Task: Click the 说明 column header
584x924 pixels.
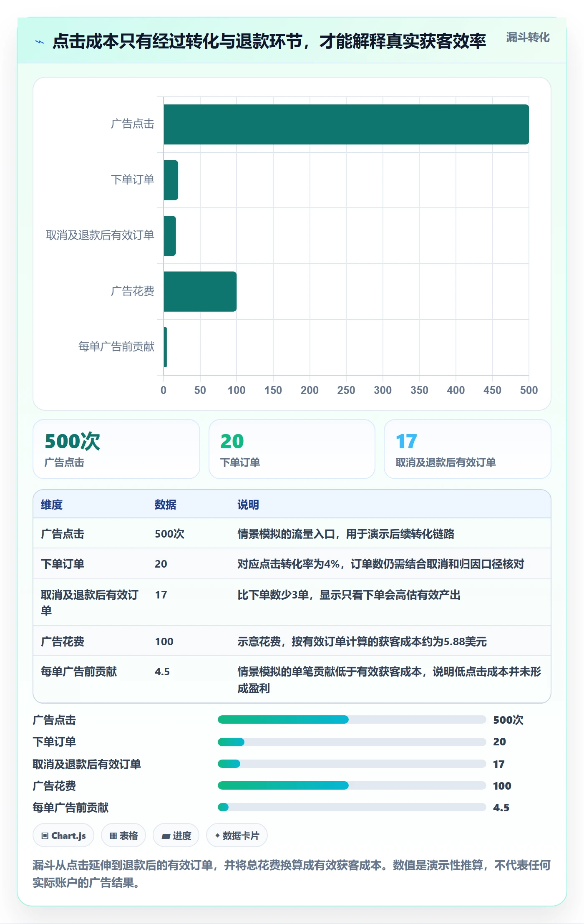Action: tap(248, 505)
